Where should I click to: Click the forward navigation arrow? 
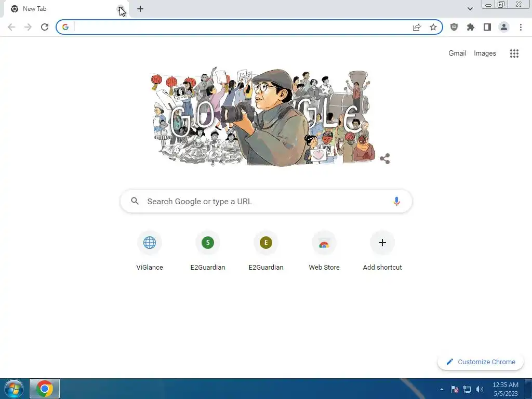coord(28,27)
